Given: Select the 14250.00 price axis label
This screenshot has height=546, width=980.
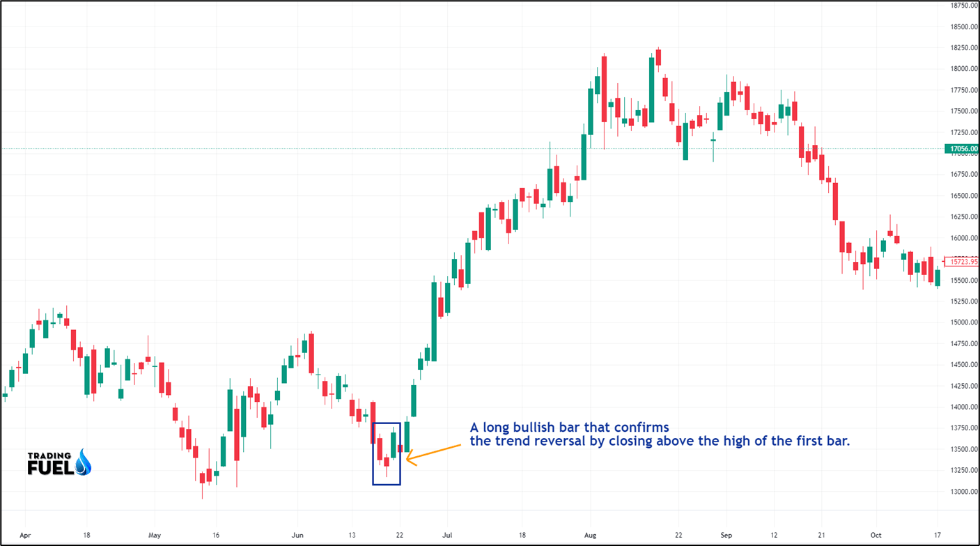Looking at the screenshot, I should point(964,386).
